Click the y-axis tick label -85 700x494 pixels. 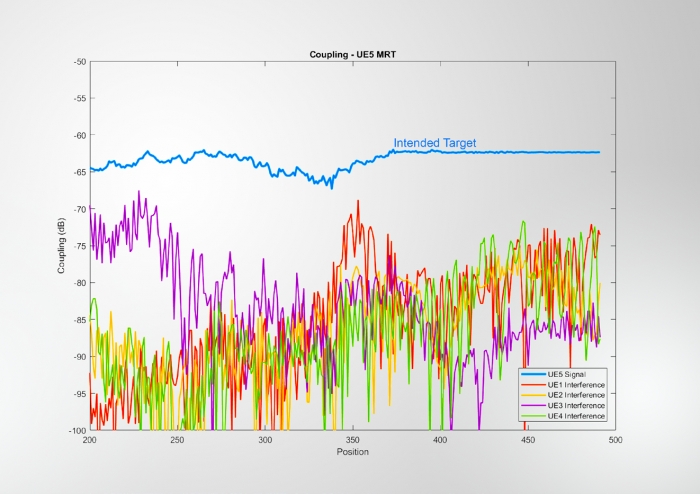coord(80,320)
